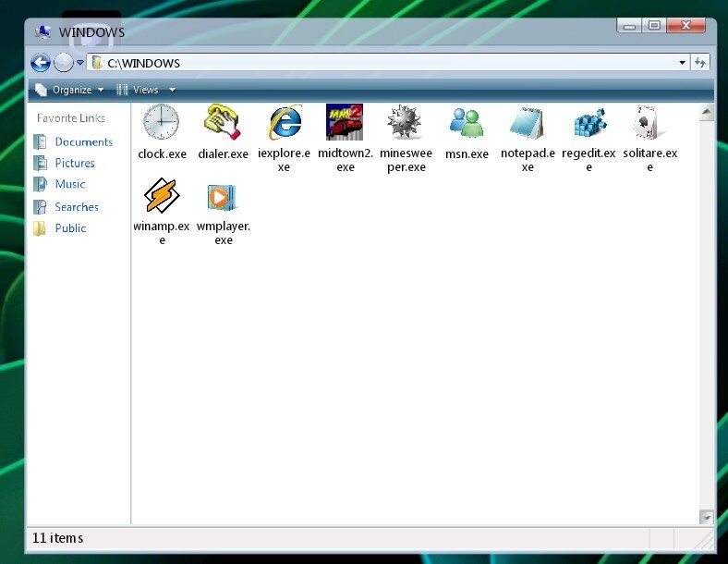
Task: Click the Back arrow button
Action: (x=41, y=62)
